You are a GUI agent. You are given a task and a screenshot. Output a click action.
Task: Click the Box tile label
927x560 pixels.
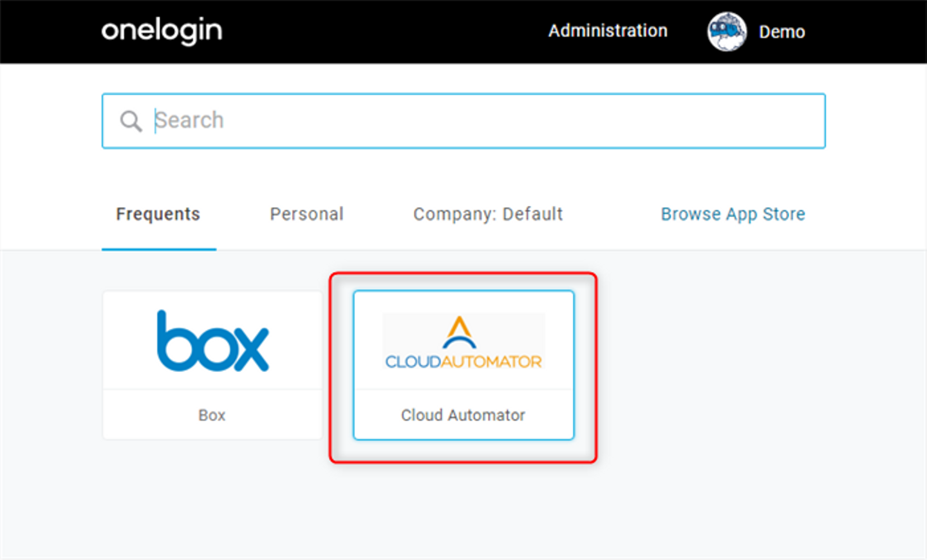click(x=212, y=415)
